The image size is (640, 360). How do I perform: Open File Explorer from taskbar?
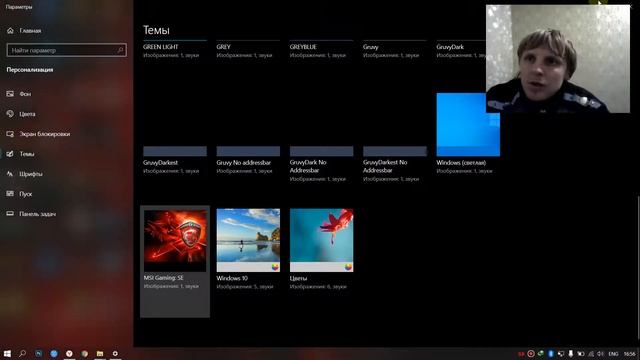pyautogui.click(x=100, y=353)
